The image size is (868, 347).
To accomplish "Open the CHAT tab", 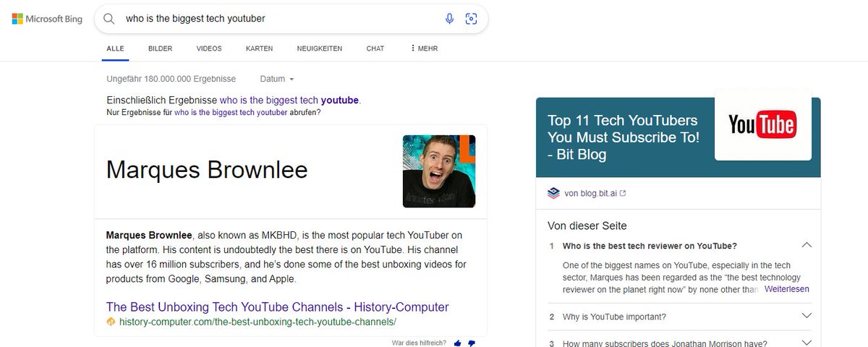I will pos(375,48).
